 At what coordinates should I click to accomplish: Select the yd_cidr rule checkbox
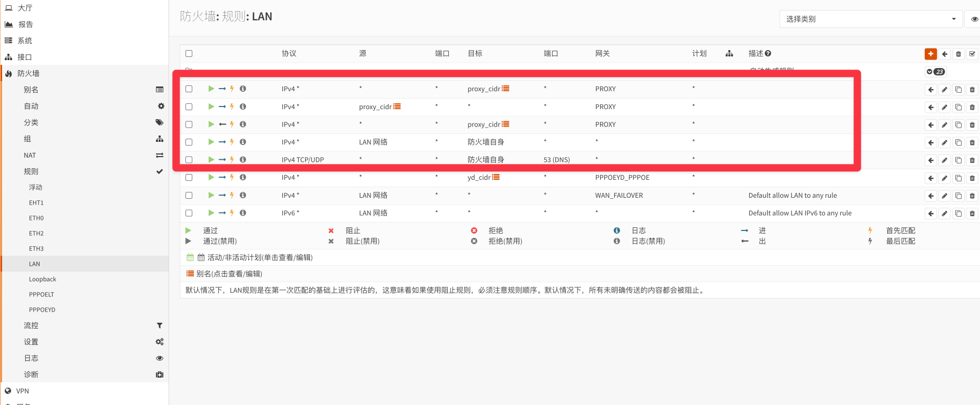tap(189, 177)
